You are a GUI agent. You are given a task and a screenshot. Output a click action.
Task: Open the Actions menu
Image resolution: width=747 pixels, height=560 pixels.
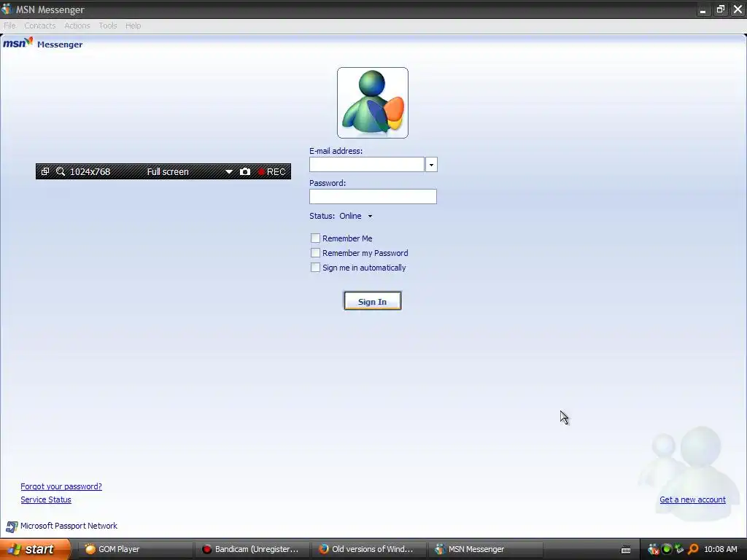[x=77, y=26]
